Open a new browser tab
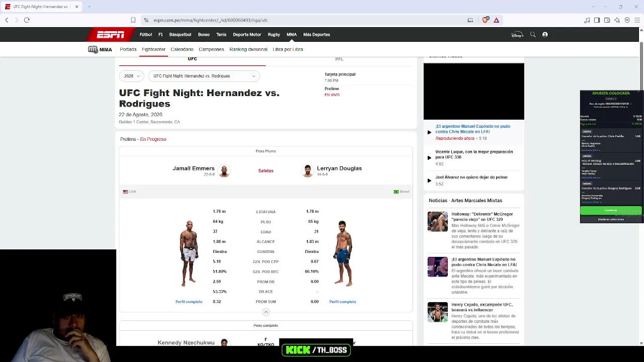Viewport: 644px width, 362px height. coord(89,7)
